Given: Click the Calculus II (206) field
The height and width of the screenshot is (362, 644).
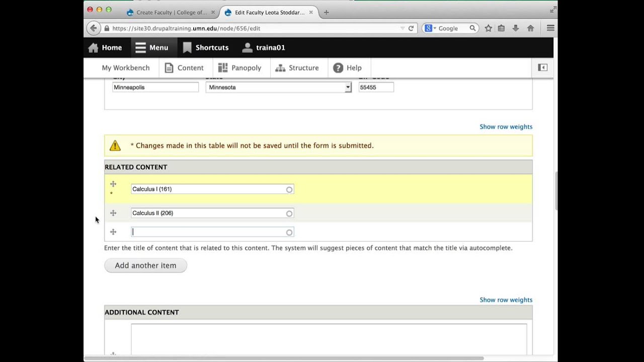Looking at the screenshot, I should (212, 213).
